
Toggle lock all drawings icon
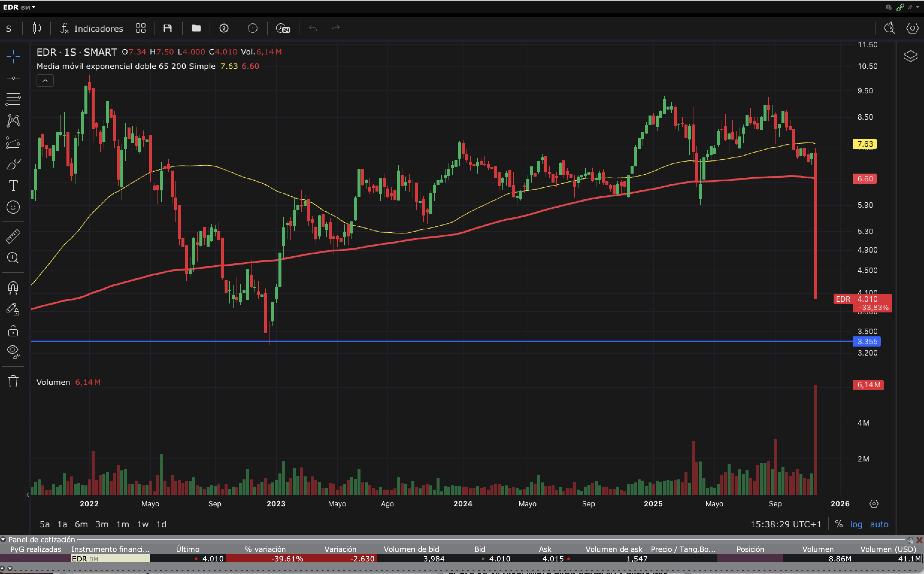pyautogui.click(x=13, y=331)
